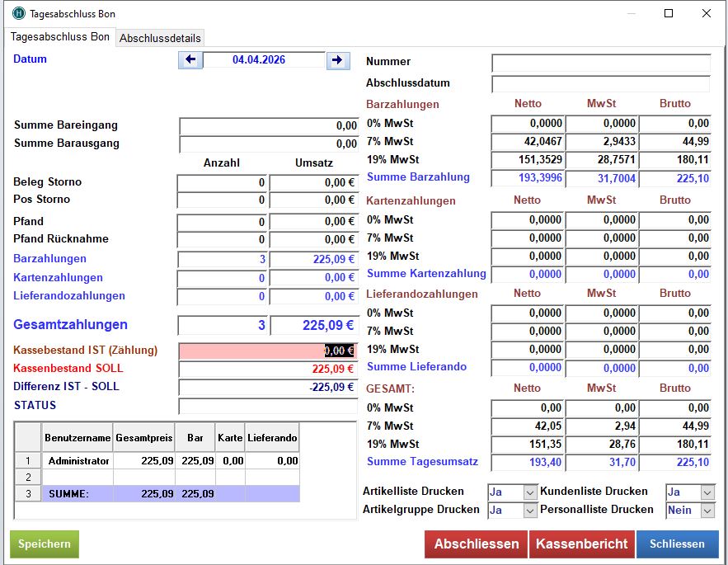The image size is (728, 565).
Task: Select the Tagesabschluss Bon tab
Action: 59,37
